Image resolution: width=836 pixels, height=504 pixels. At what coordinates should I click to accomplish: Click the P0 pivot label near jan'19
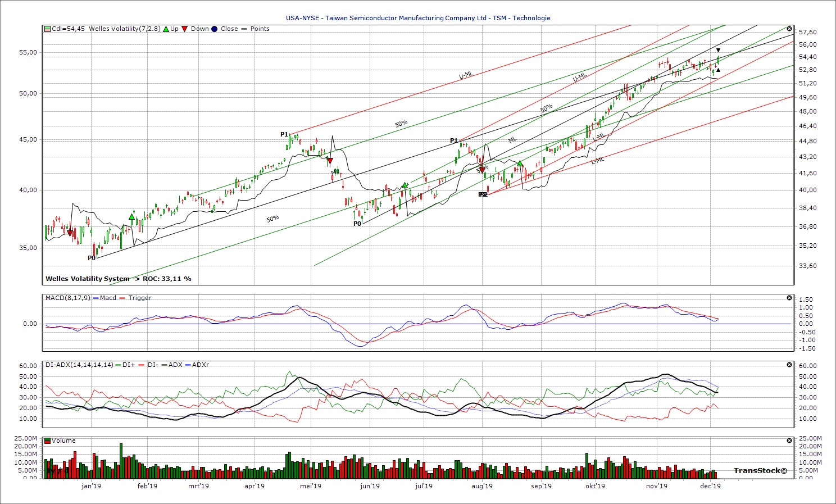click(92, 258)
